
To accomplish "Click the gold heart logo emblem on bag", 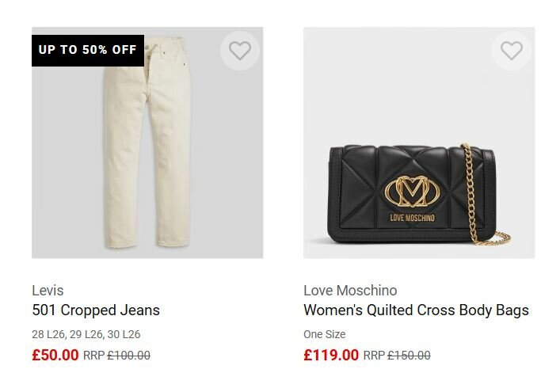I will pyautogui.click(x=410, y=190).
